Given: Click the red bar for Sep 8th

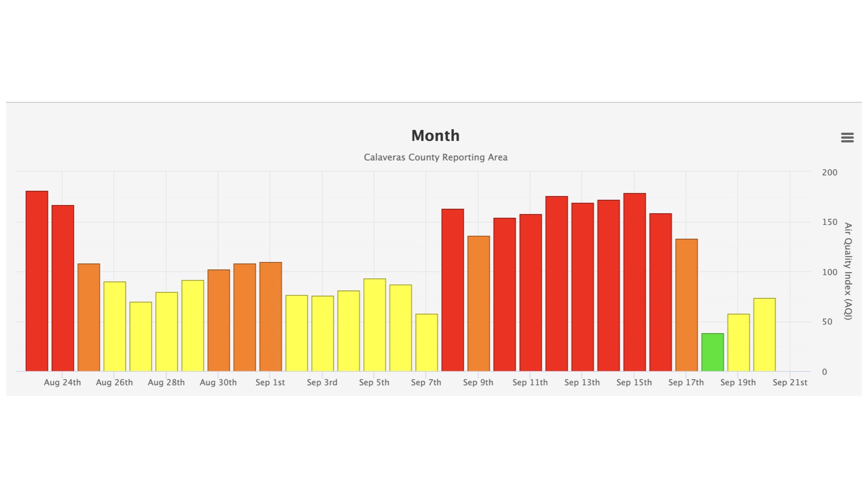Looking at the screenshot, I should click(x=453, y=290).
